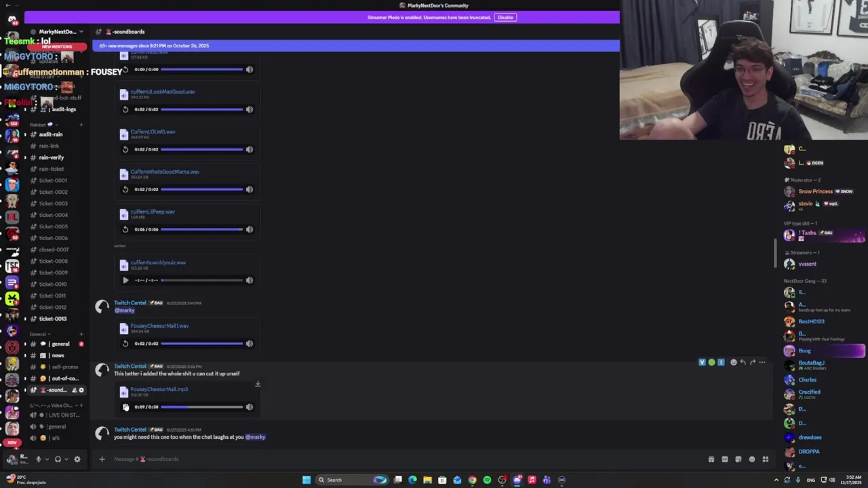The height and width of the screenshot is (488, 868).
Task: Open ticket-0013 channel
Action: (53, 319)
